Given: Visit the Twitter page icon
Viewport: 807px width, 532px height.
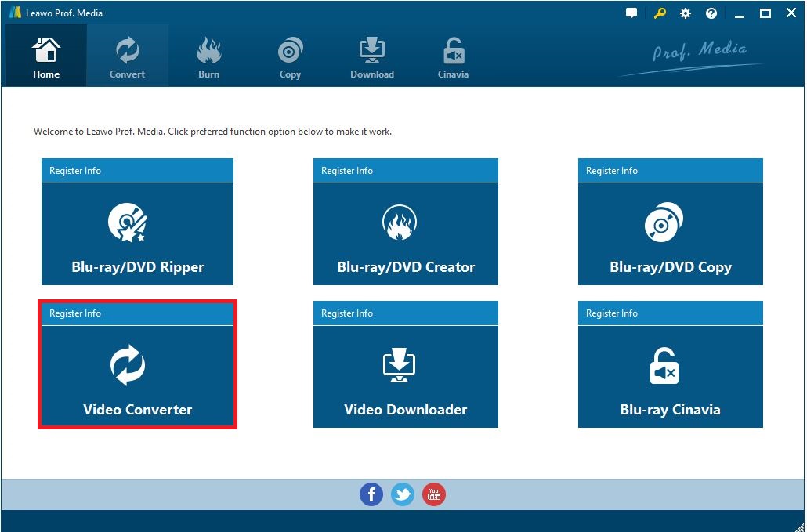Looking at the screenshot, I should (403, 494).
